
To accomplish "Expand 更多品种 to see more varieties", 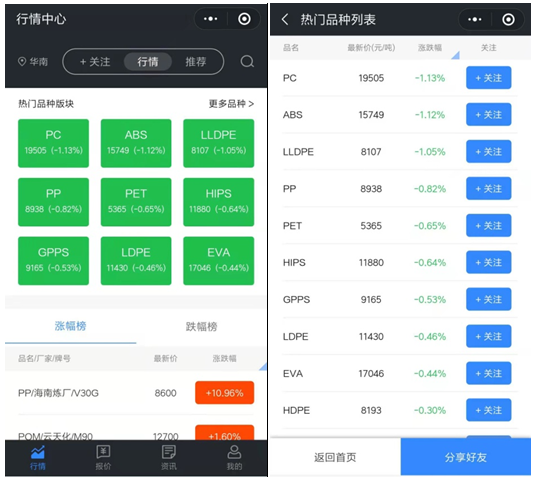I will pyautogui.click(x=231, y=104).
